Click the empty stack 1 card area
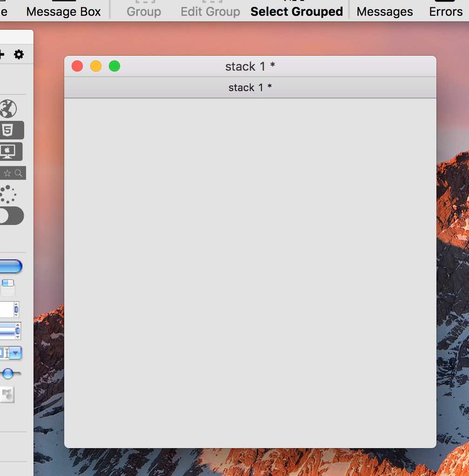The width and height of the screenshot is (469, 476). [x=250, y=272]
